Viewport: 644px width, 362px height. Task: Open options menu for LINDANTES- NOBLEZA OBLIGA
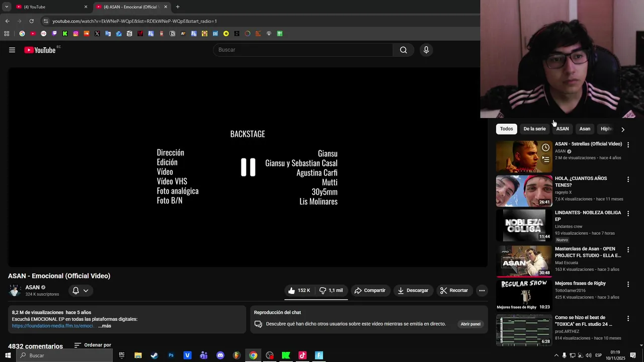[x=628, y=214]
